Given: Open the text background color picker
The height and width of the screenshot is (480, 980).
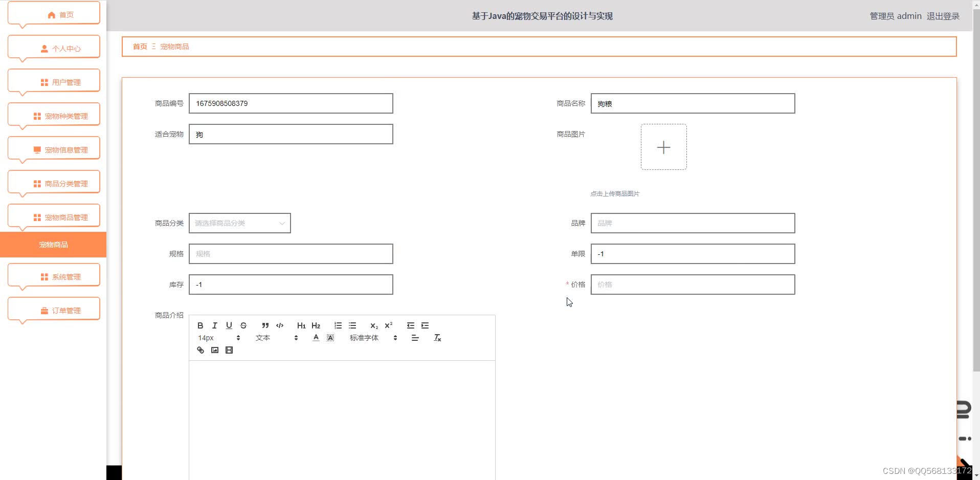Looking at the screenshot, I should tap(330, 338).
